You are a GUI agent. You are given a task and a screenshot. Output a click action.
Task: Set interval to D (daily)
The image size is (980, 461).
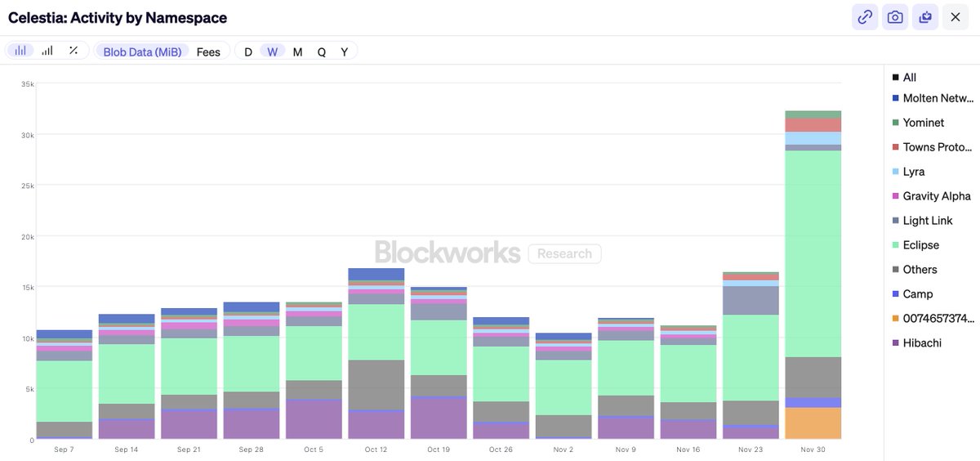[248, 51]
